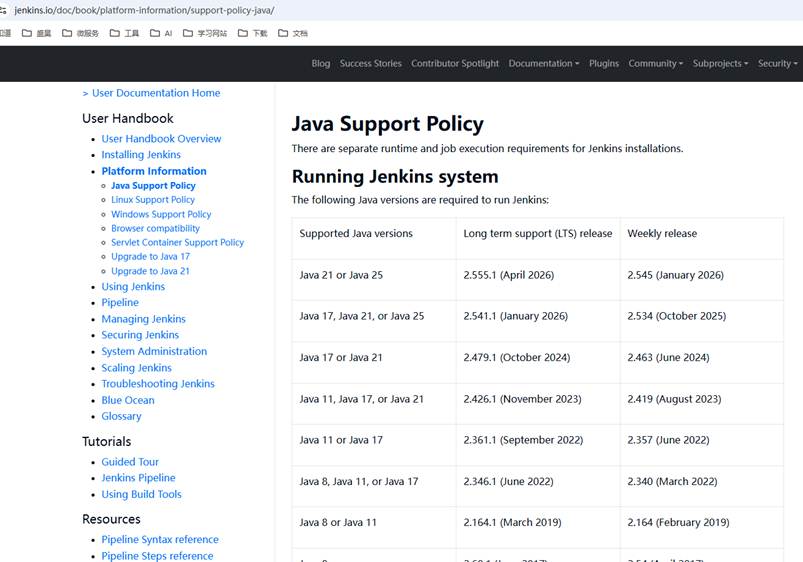The image size is (803, 562).
Task: Open the Installing Jenkins chapter
Action: (x=141, y=155)
